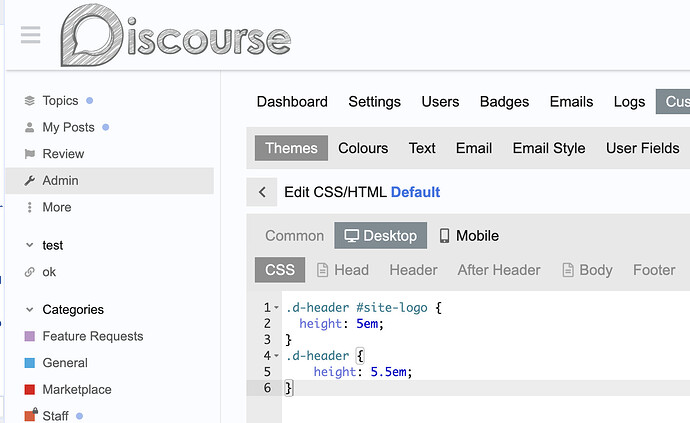Go to Topics in sidebar

[x=60, y=101]
